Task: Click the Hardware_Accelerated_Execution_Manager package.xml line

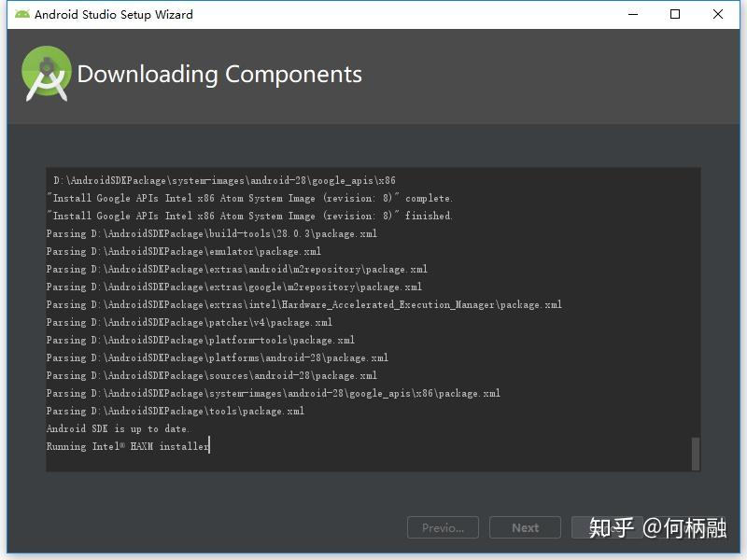Action: (304, 305)
